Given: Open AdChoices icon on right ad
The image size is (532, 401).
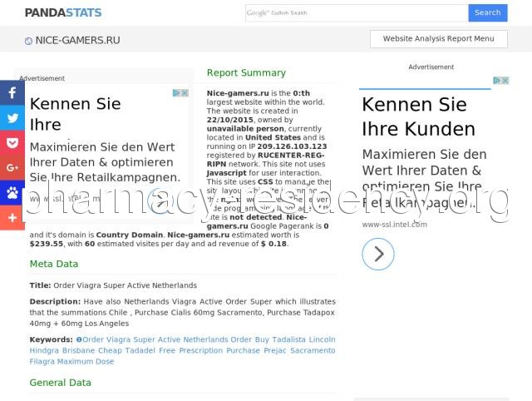Looking at the screenshot, I should (x=497, y=81).
